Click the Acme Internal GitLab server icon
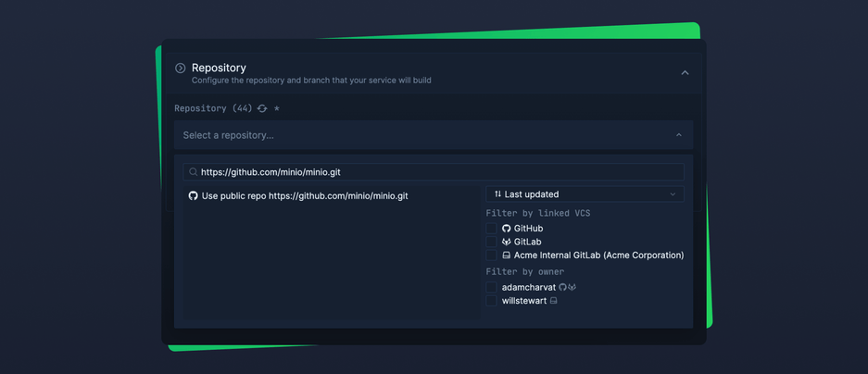Image resolution: width=868 pixels, height=374 pixels. (506, 256)
